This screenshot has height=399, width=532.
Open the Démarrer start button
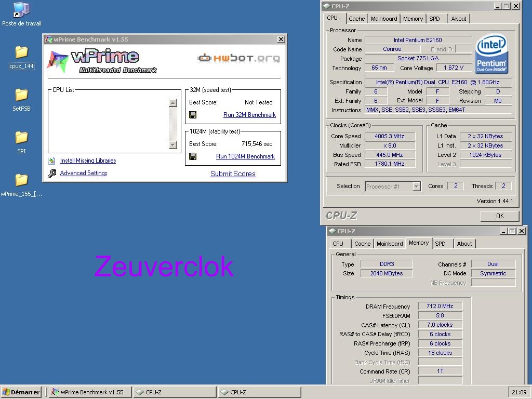21,392
